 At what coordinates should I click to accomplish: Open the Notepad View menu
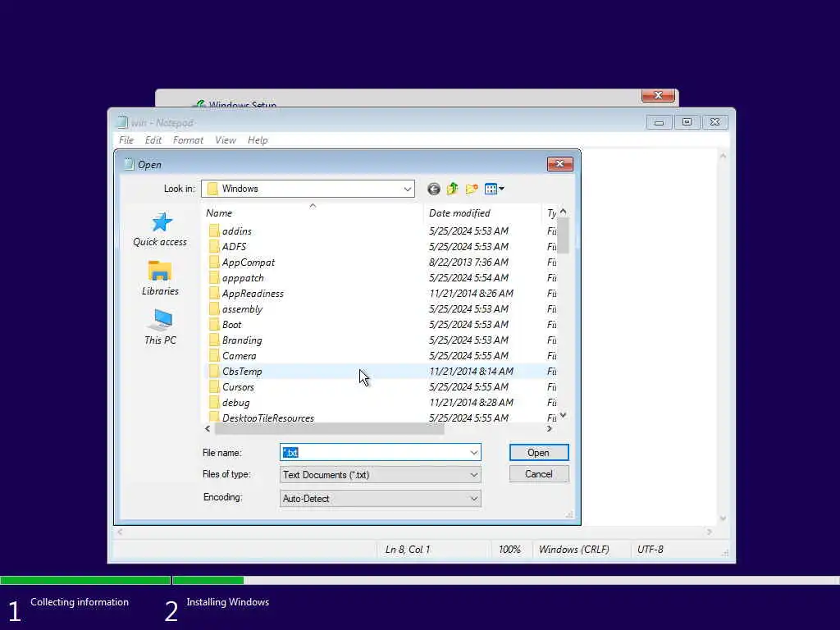[226, 140]
